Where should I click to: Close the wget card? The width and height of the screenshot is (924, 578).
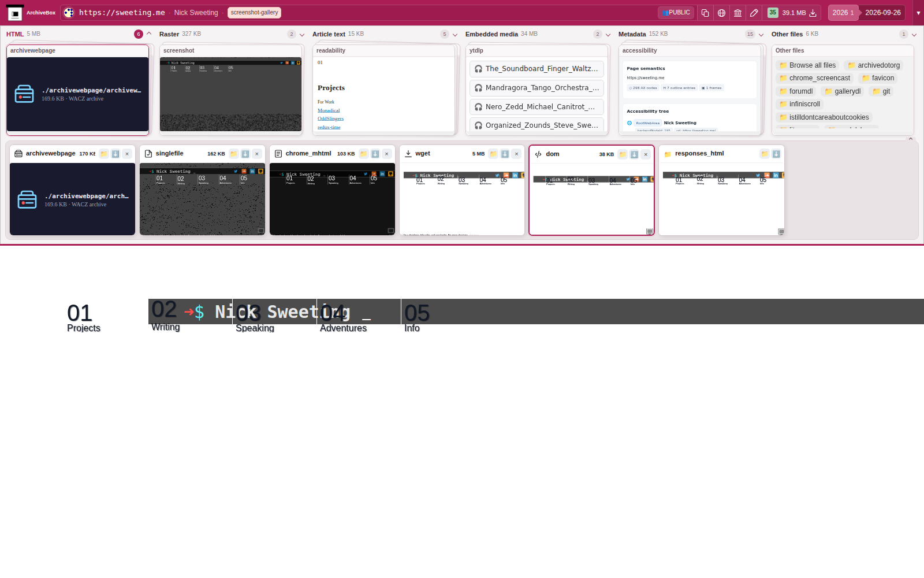517,154
